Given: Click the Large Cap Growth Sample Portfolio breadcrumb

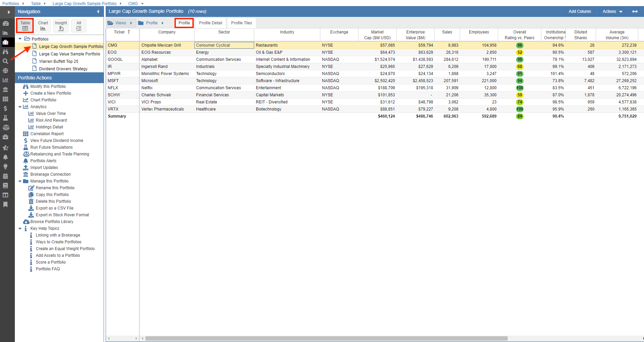Looking at the screenshot, I should pos(84,4).
